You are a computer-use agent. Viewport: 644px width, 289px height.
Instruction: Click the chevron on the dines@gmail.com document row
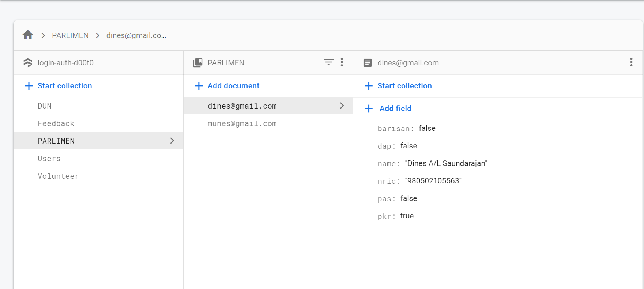pyautogui.click(x=342, y=106)
